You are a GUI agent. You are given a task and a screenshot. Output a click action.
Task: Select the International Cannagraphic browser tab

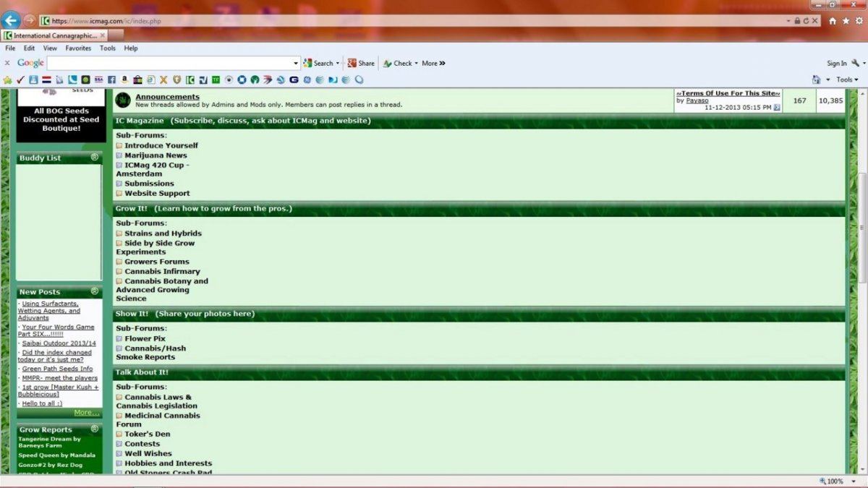(x=54, y=35)
